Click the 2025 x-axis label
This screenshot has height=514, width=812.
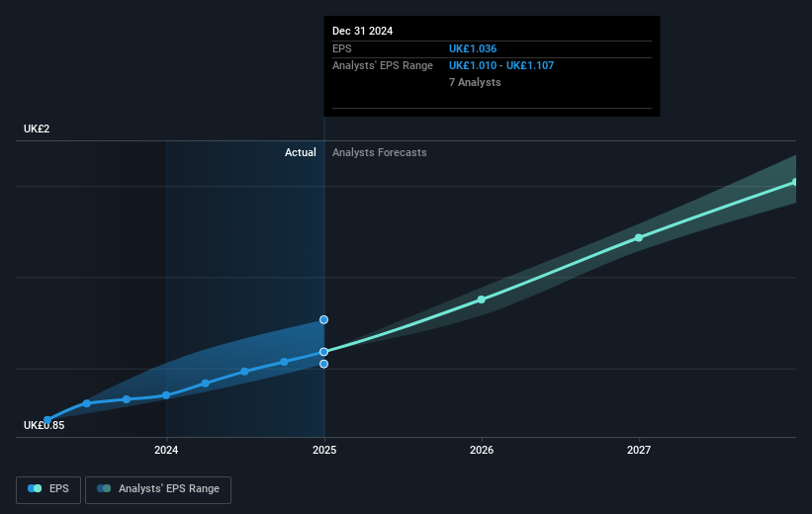pyautogui.click(x=324, y=450)
